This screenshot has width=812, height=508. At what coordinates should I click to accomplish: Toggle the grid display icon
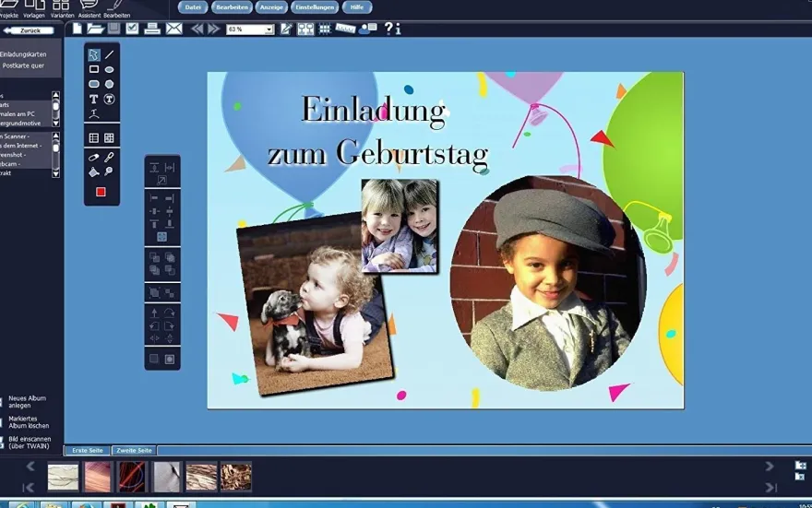(325, 29)
